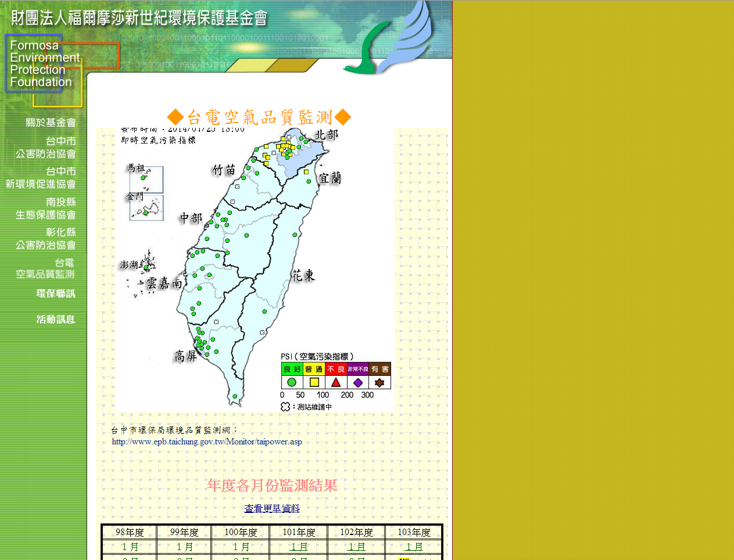Click 高屏 region label on map
Screen dimensions: 734x560
[x=186, y=356]
